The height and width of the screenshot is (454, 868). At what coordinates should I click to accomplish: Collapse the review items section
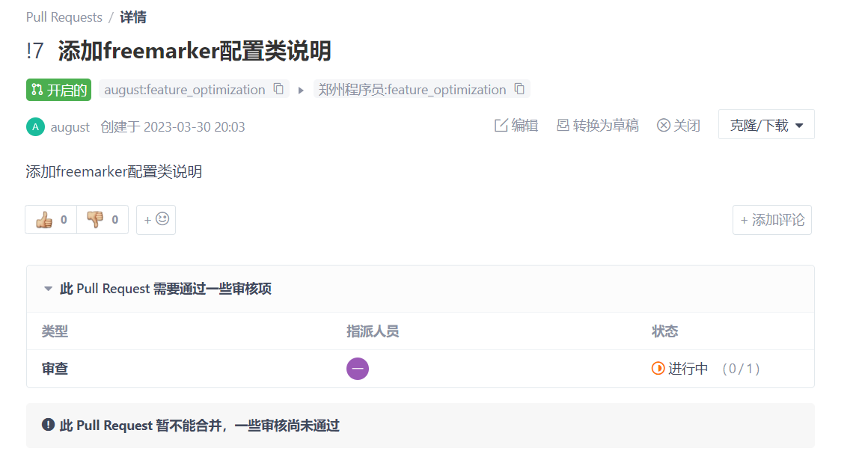(x=49, y=289)
